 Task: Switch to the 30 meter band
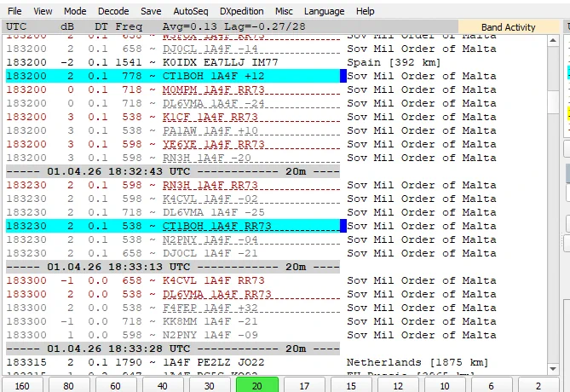click(x=210, y=385)
